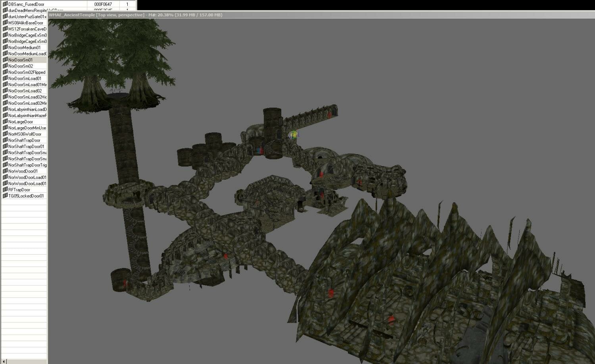
Task: Click the door icon beside TG05LockedDoor01
Action: (5, 196)
